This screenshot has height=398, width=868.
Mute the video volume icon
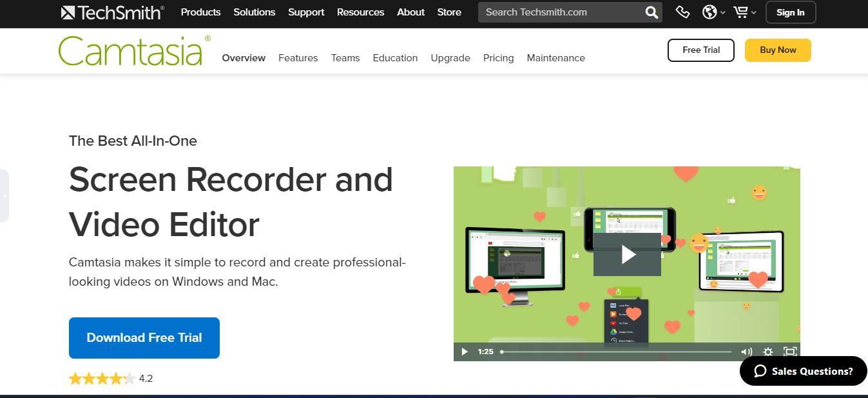point(746,352)
